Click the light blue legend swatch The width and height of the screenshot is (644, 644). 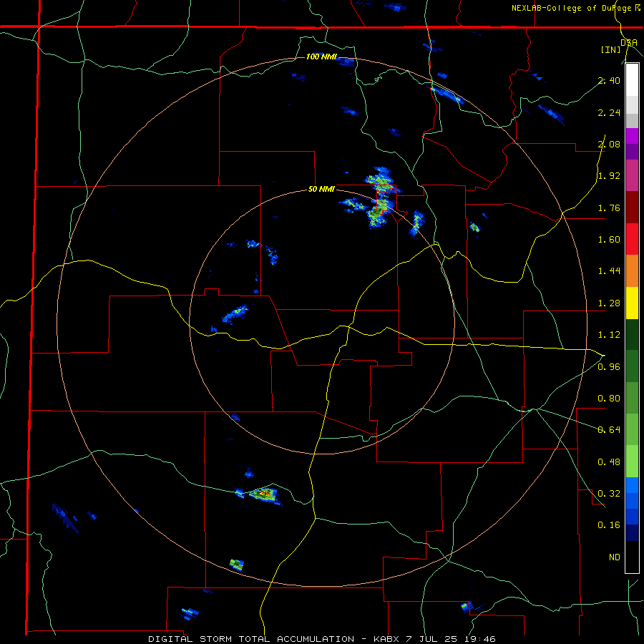(632, 485)
